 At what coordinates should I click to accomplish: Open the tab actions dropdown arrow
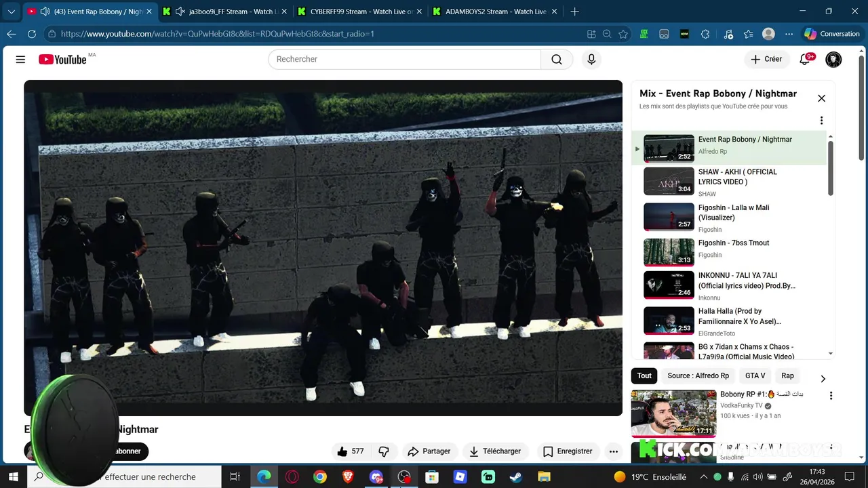tap(11, 12)
